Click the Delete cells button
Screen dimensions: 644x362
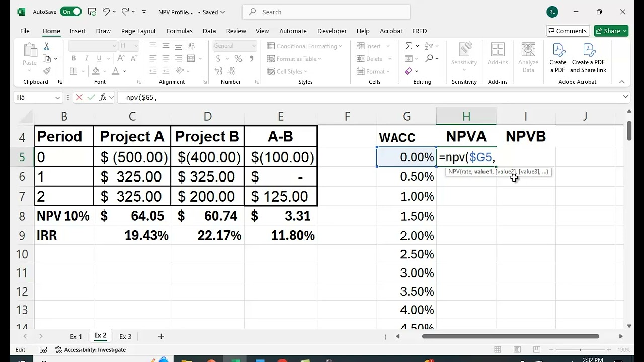click(x=370, y=59)
